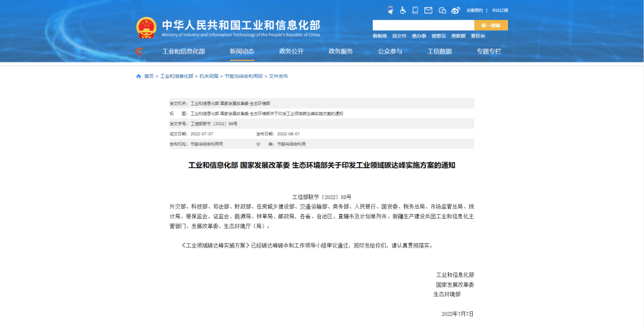Screen dimensions: 644x328
Task: Click the home icon in breadcrumb
Action: (x=138, y=76)
